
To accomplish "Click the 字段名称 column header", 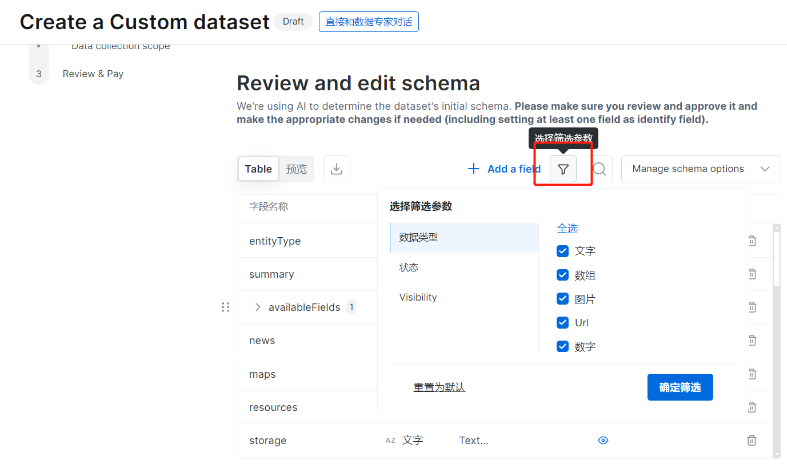I will click(x=269, y=206).
